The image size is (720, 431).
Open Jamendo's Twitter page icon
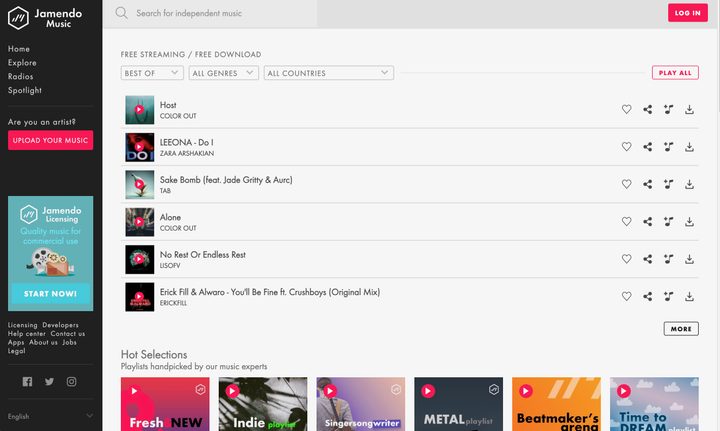click(x=50, y=381)
